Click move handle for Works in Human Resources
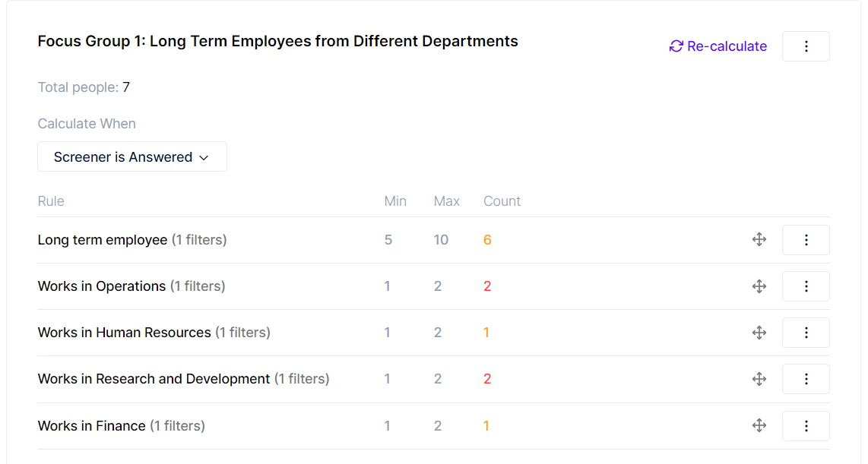Viewport: 868px width, 464px height. (x=759, y=333)
